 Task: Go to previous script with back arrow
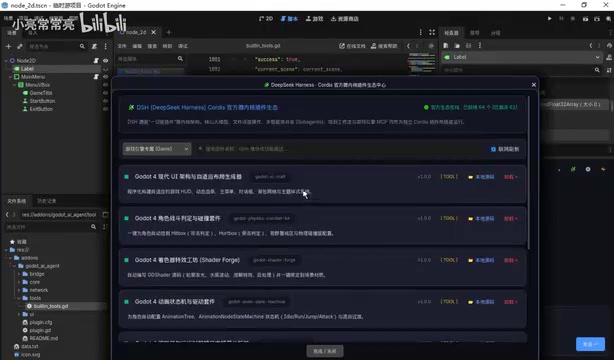(x=408, y=46)
